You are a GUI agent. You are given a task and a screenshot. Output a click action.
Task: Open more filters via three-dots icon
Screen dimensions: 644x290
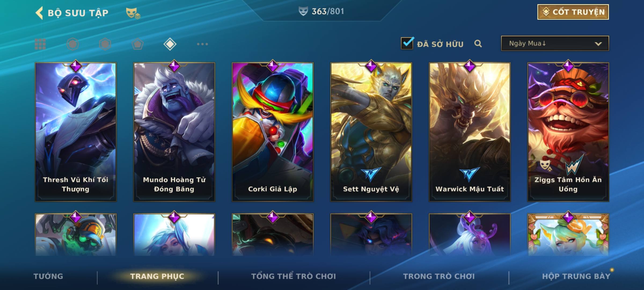(x=202, y=44)
